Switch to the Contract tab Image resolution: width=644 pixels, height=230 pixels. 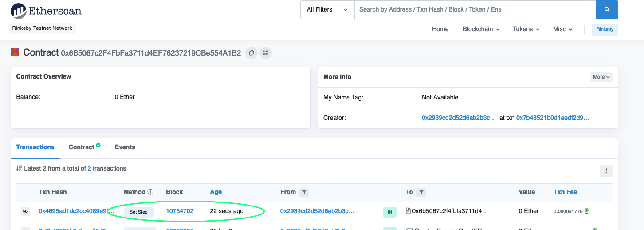point(84,147)
